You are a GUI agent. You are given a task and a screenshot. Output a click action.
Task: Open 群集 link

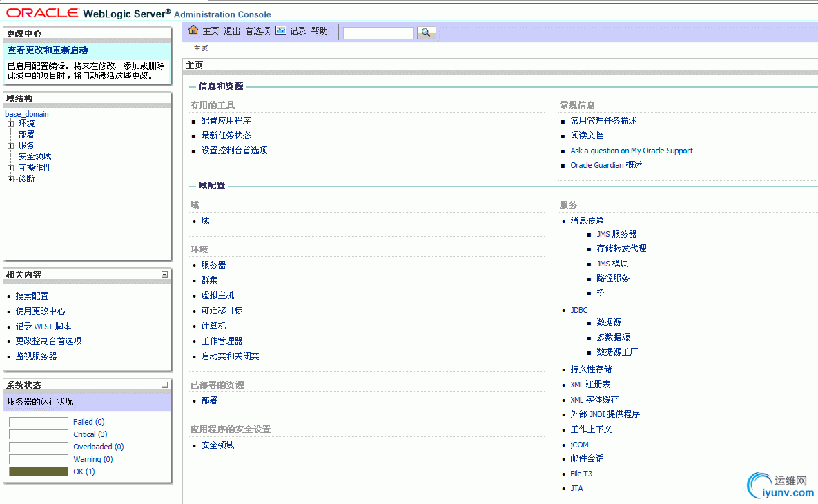[209, 280]
